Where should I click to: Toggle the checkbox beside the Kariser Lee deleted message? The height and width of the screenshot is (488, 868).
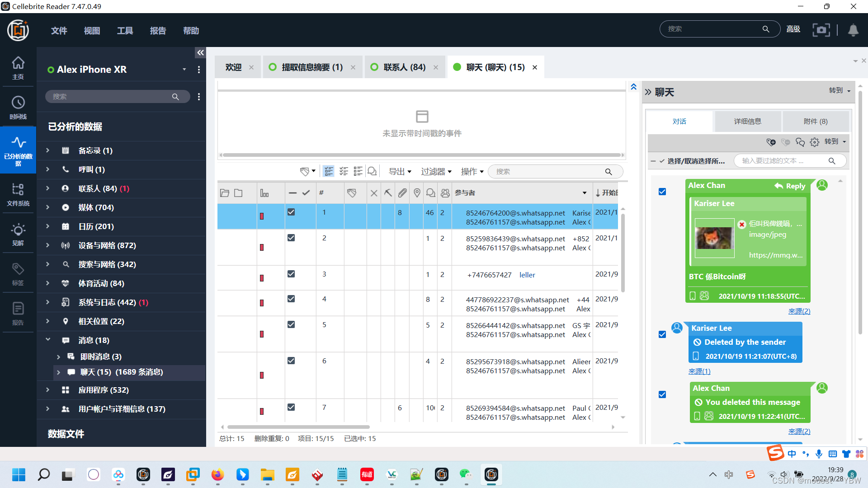click(x=662, y=335)
